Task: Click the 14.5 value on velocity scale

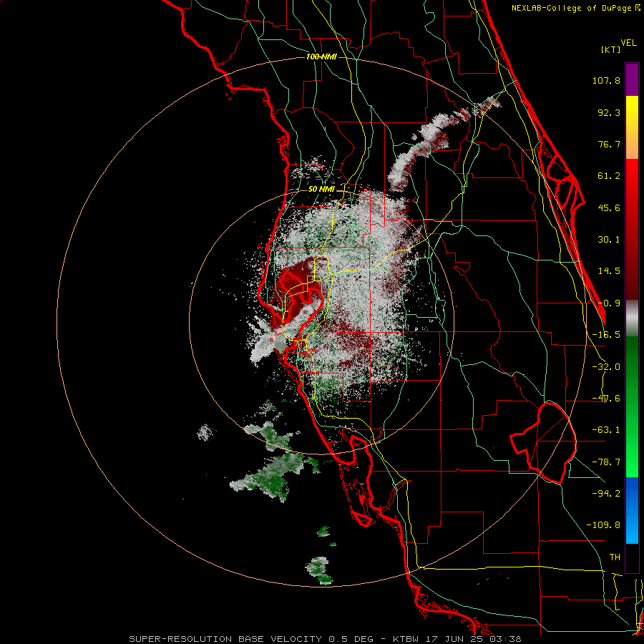Action: [609, 271]
